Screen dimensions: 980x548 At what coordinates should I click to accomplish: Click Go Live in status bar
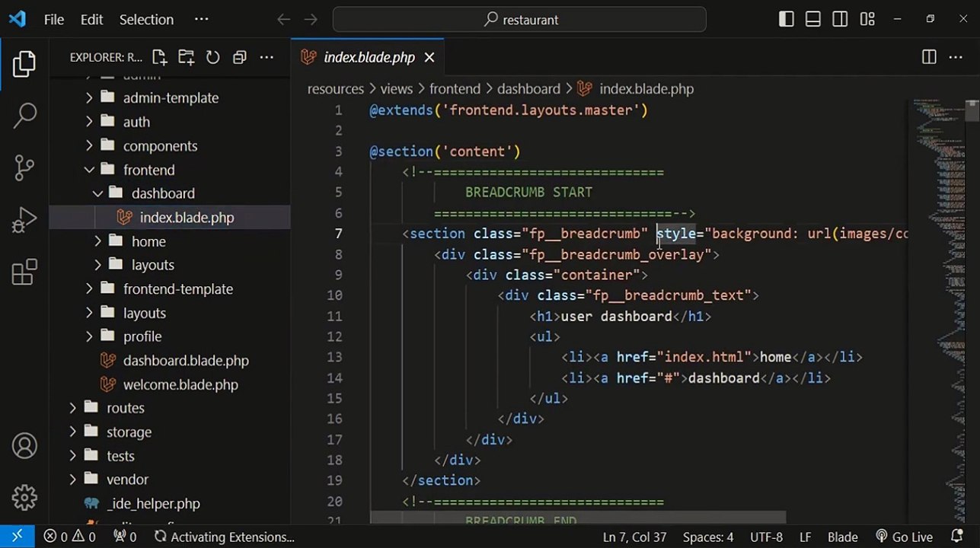click(904, 537)
